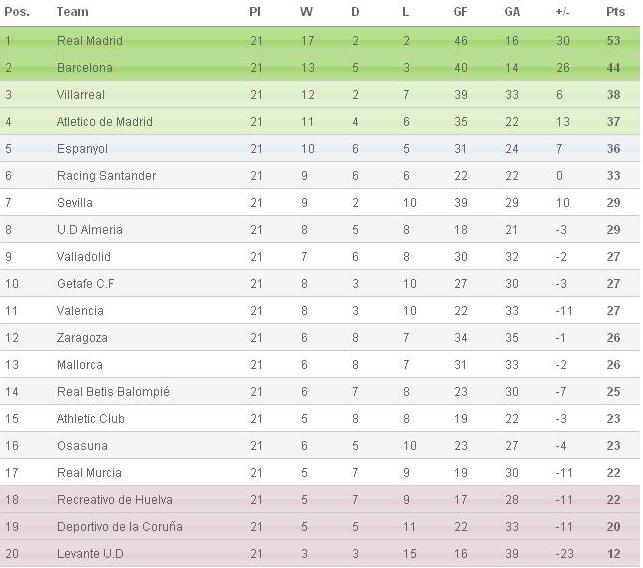Click the +/- goal difference header
Screen dimensions: 643x568
point(562,11)
